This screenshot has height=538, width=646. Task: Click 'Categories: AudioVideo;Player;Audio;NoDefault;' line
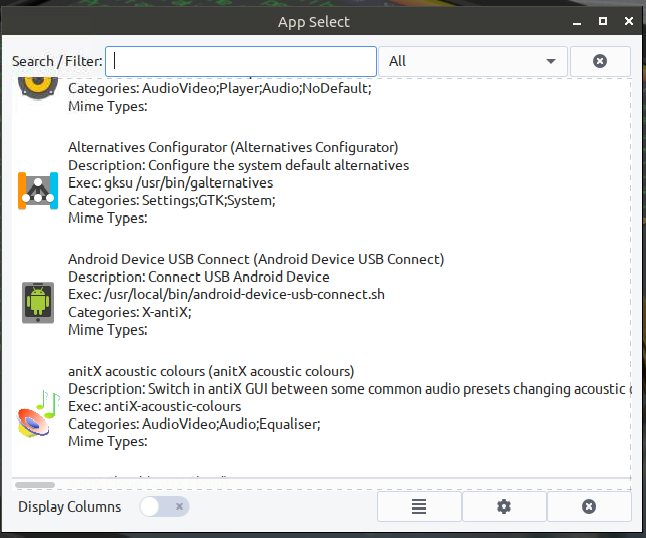coord(220,88)
